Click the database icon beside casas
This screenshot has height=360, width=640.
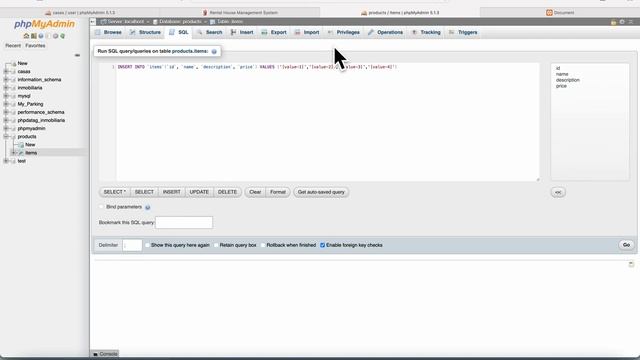13,71
